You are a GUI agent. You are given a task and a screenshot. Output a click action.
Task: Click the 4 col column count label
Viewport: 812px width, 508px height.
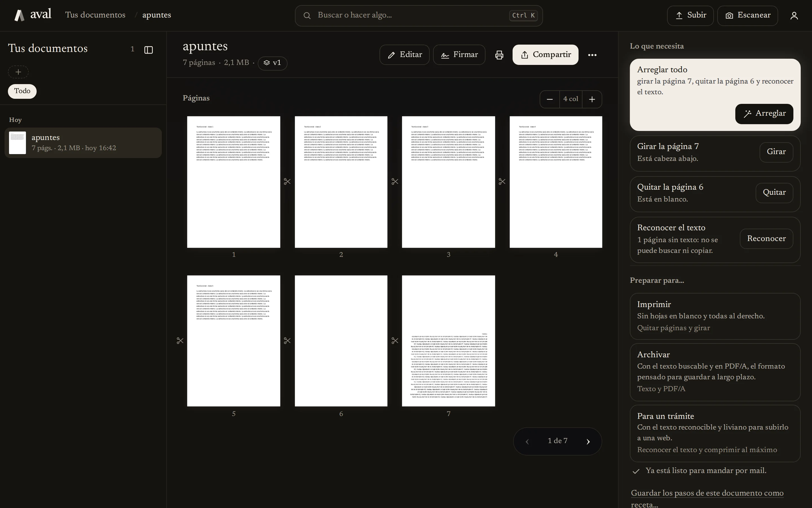[571, 99]
